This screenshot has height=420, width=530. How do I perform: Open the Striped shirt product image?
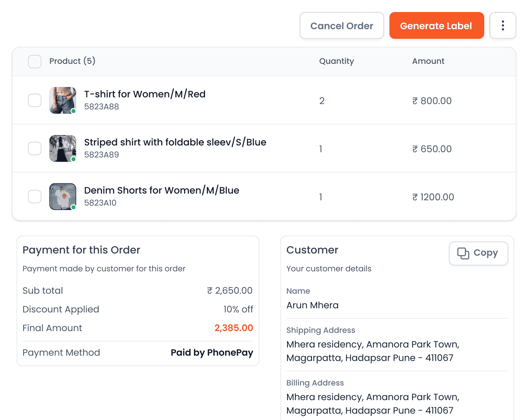pyautogui.click(x=63, y=148)
